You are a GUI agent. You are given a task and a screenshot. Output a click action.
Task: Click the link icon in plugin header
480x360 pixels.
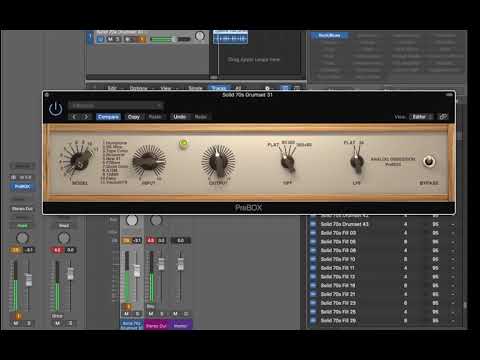(443, 117)
